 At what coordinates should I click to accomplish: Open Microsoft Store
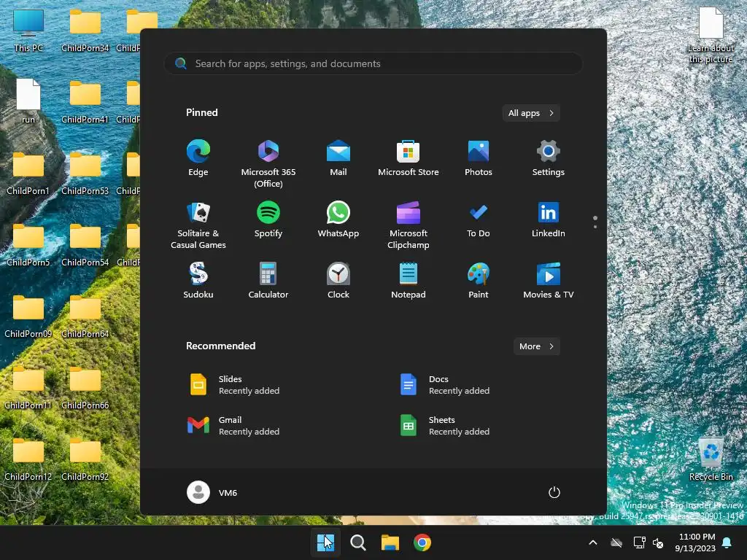tap(409, 158)
